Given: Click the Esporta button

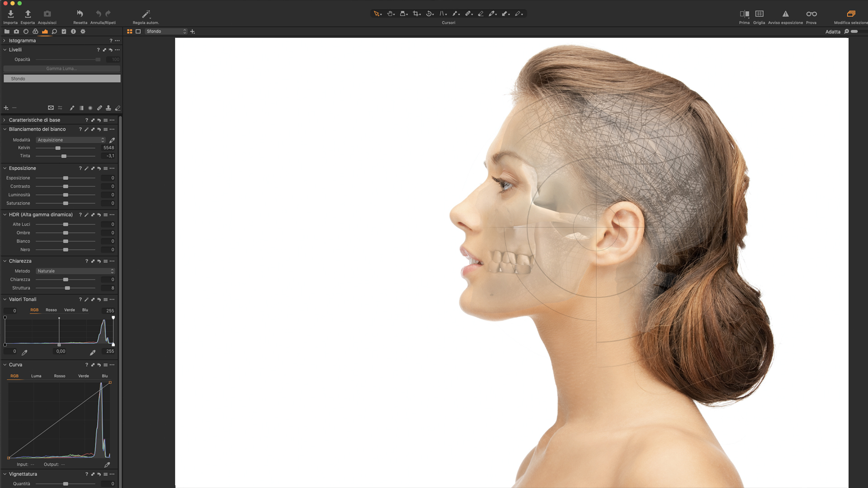Looking at the screenshot, I should click(28, 17).
